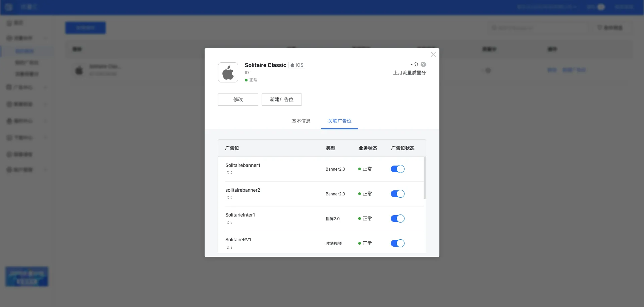Viewport: 644px width, 307px height.
Task: Toggle ad slot status for solitairebanner2
Action: pyautogui.click(x=397, y=194)
